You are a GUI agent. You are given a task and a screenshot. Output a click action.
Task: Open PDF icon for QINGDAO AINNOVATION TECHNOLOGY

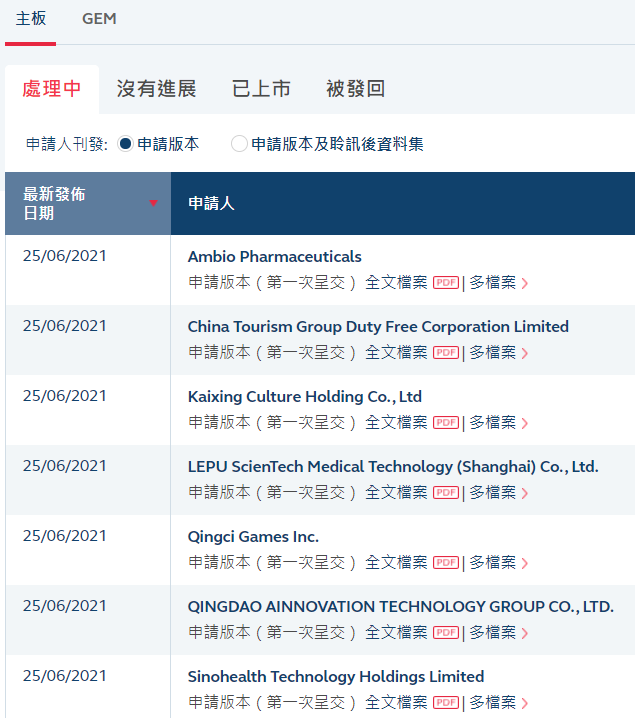(445, 633)
